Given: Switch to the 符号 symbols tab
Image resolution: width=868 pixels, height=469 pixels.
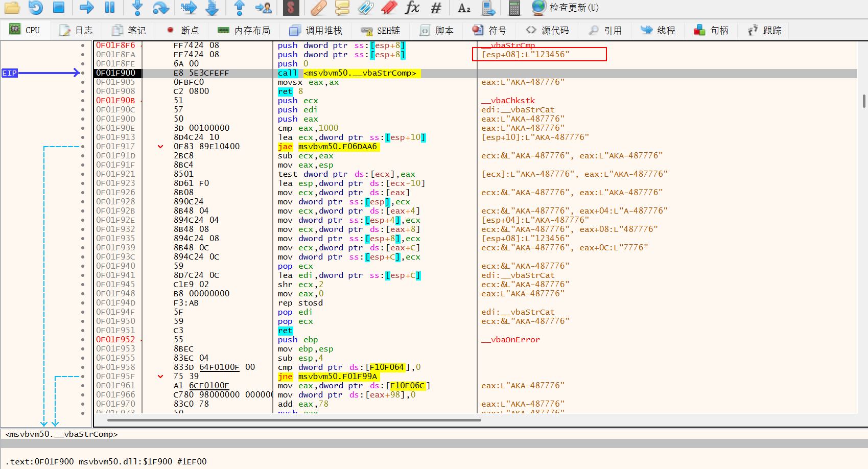Looking at the screenshot, I should pos(489,30).
